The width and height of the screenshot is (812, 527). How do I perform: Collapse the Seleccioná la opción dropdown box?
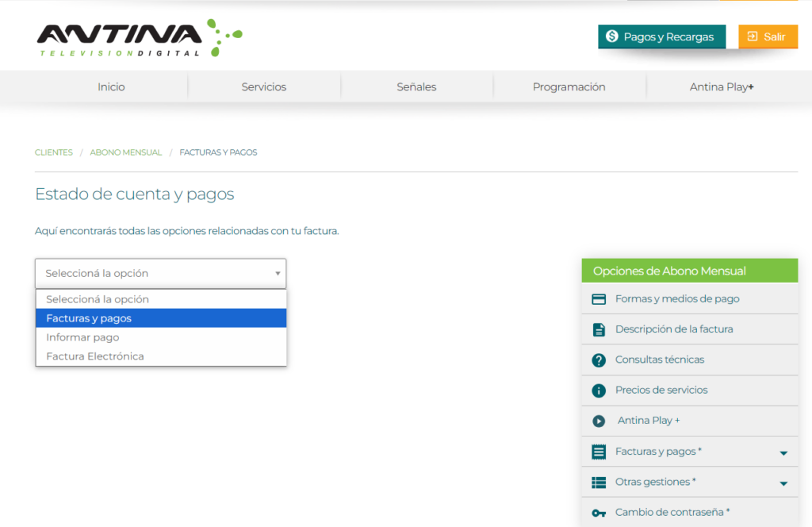tap(160, 273)
